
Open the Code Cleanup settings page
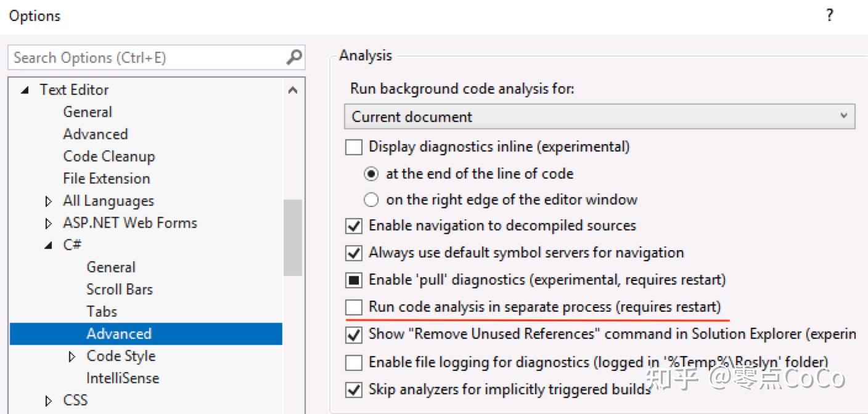pyautogui.click(x=108, y=156)
